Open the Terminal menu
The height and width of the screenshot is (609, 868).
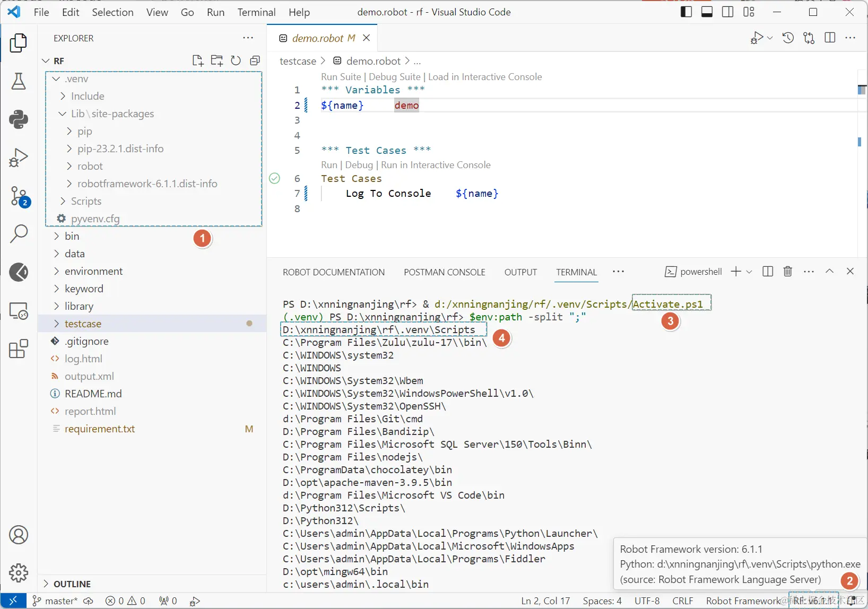(257, 12)
